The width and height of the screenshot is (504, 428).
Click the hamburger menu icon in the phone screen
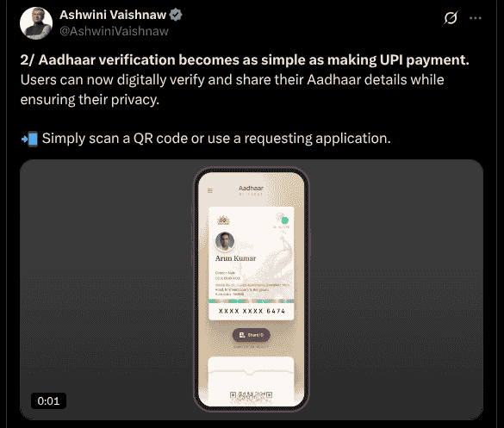[210, 190]
